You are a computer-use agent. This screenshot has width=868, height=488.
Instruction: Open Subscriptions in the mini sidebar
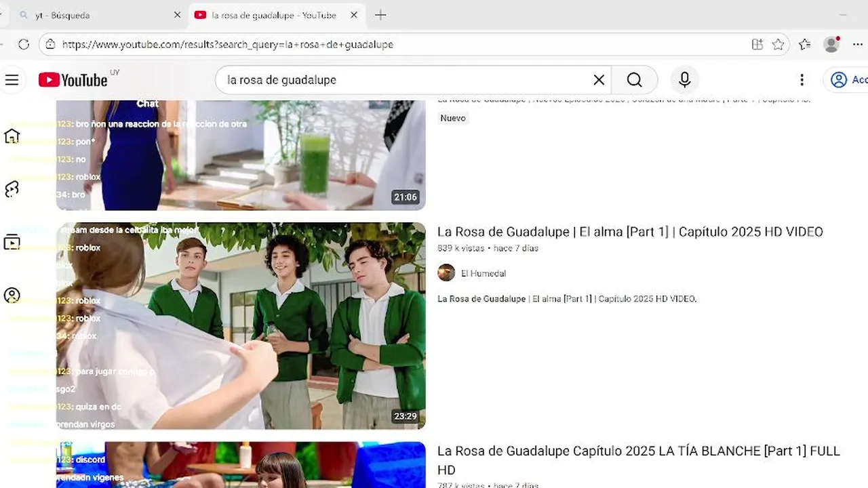pos(12,242)
